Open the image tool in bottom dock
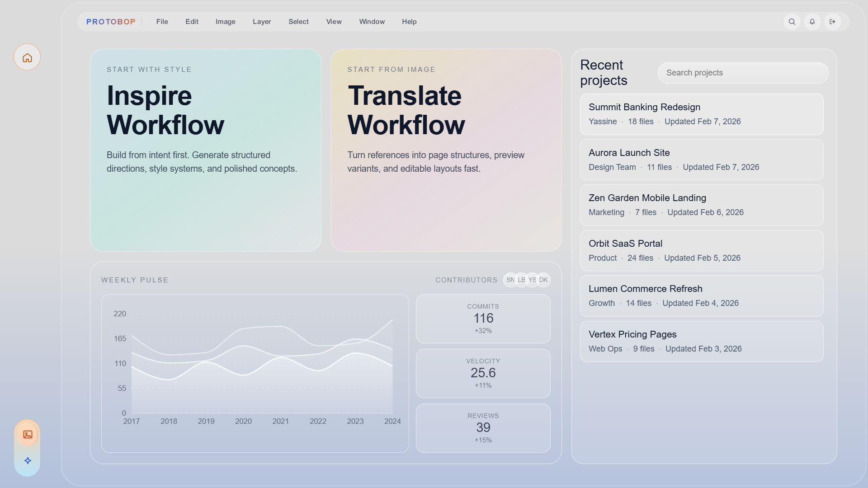Screen dimensions: 868x488 28,435
